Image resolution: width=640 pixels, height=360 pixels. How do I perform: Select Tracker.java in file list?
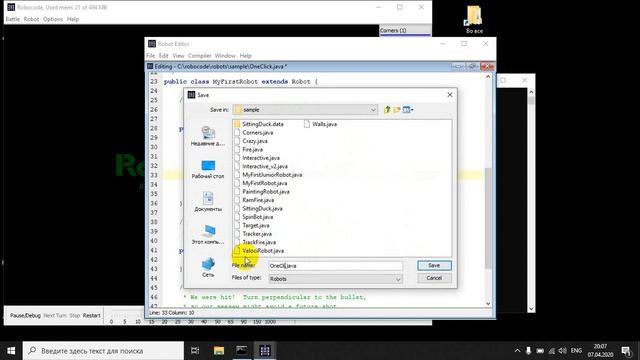pos(253,234)
